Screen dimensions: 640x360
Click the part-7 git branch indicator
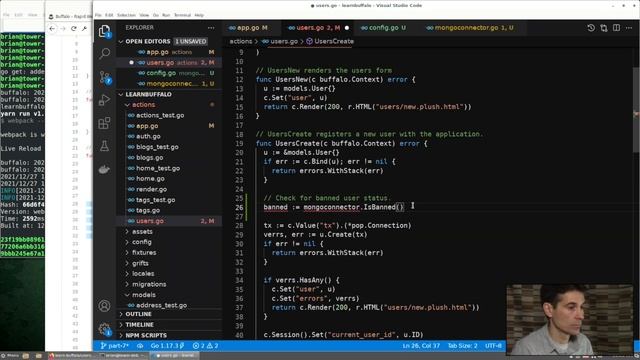115,346
